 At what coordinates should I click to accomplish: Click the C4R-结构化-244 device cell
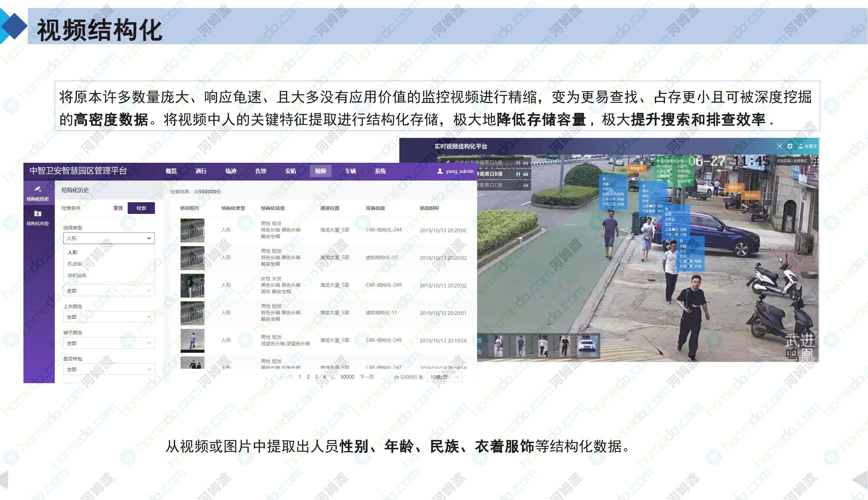[x=383, y=230]
